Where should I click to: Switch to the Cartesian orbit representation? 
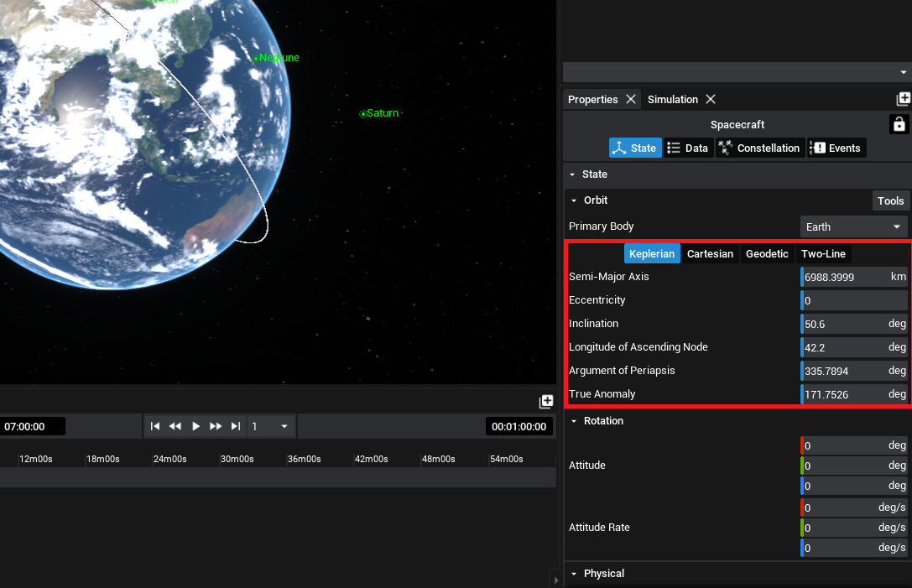(710, 253)
